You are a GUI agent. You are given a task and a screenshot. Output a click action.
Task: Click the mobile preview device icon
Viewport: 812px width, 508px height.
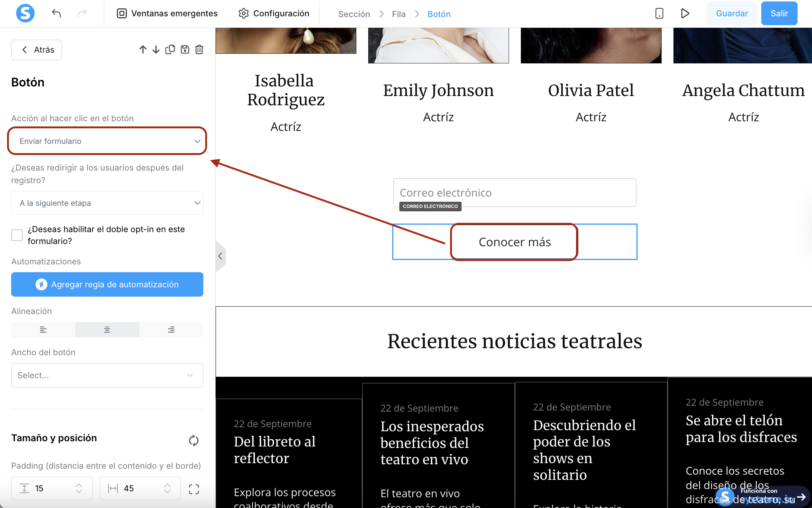click(659, 14)
